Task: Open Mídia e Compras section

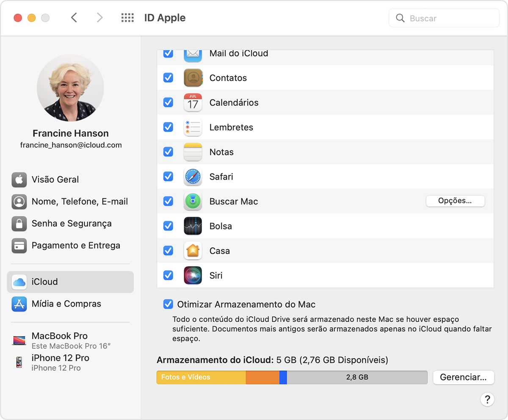Action: tap(66, 304)
